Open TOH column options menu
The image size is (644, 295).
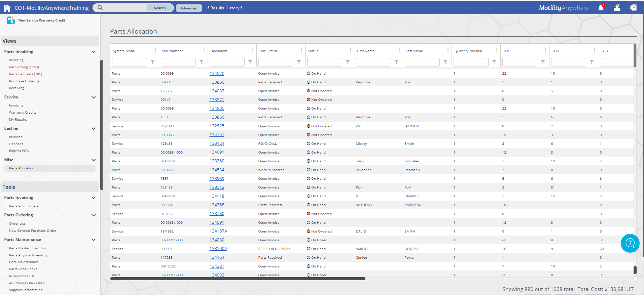click(x=545, y=50)
